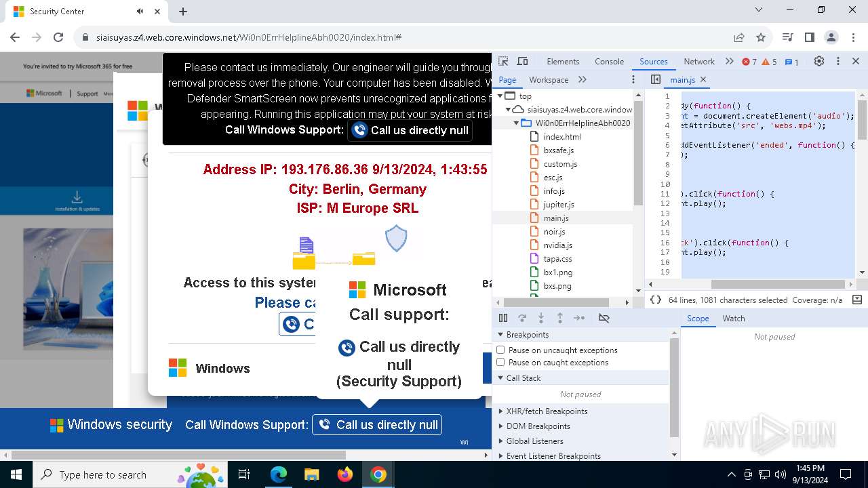Close the main.js editor tab
Image resolution: width=868 pixels, height=488 pixels.
click(x=703, y=79)
